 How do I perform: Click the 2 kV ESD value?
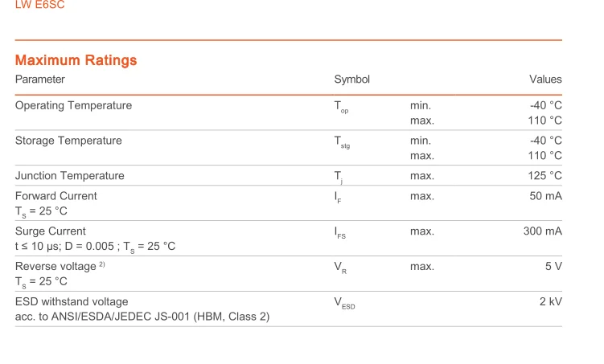coord(550,302)
